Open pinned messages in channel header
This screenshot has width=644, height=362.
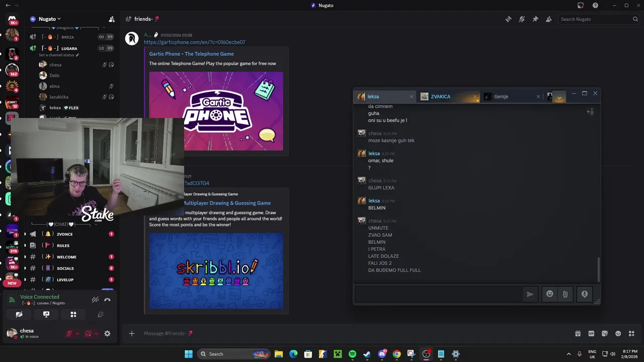click(x=535, y=19)
